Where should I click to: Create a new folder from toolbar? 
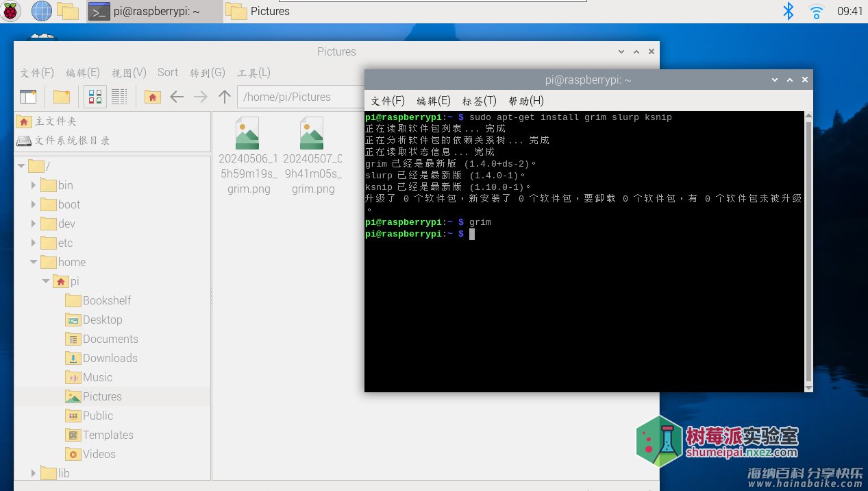click(x=62, y=97)
